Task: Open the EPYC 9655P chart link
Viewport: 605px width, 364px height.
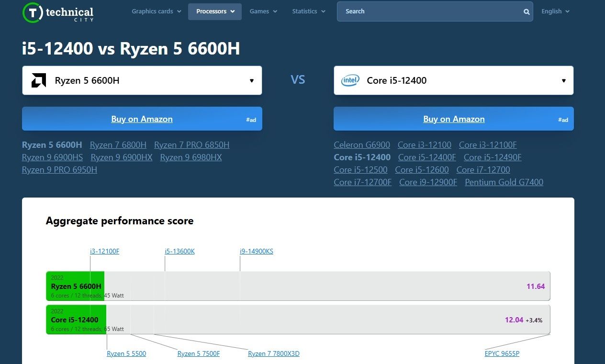Action: point(502,354)
